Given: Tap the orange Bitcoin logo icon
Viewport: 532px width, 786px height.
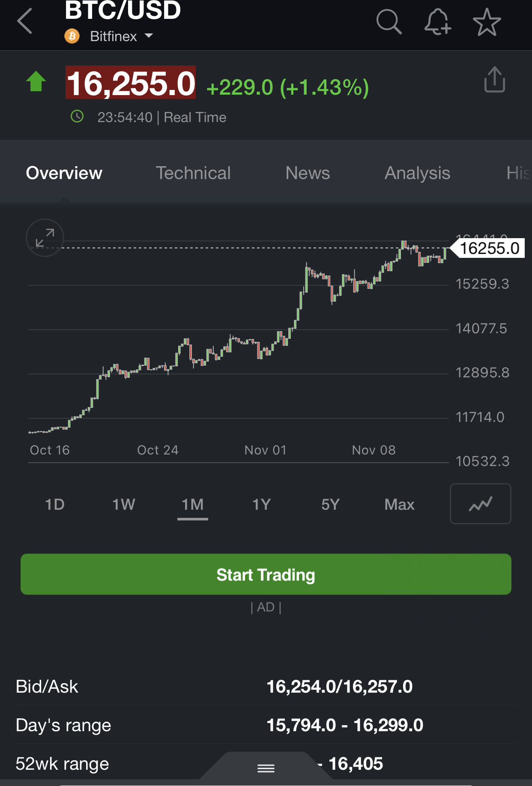Looking at the screenshot, I should [x=72, y=36].
